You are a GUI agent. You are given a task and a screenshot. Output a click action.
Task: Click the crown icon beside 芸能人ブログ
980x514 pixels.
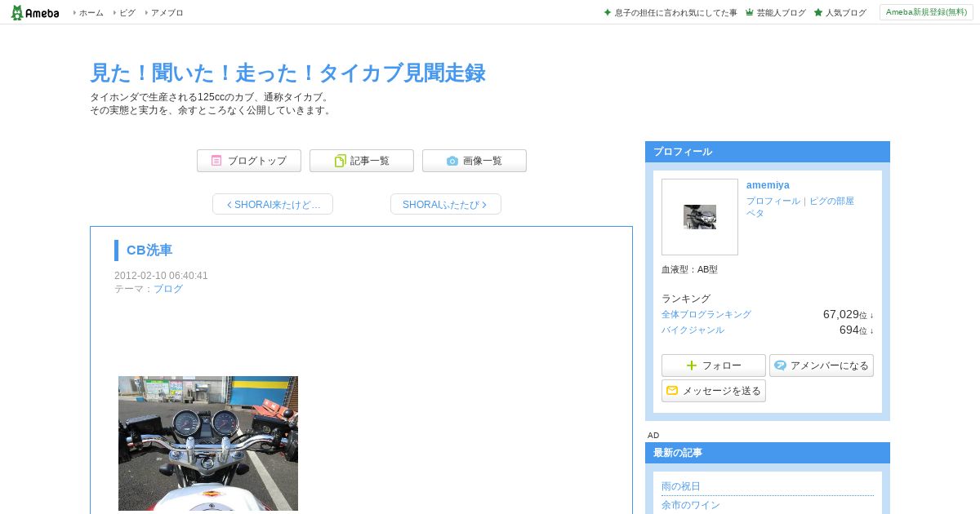tap(750, 12)
